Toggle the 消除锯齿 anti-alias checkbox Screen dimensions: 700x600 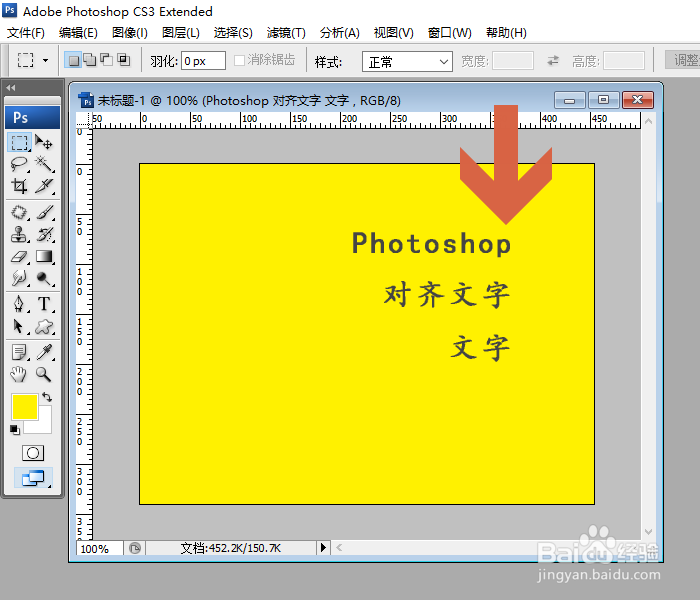pos(239,60)
